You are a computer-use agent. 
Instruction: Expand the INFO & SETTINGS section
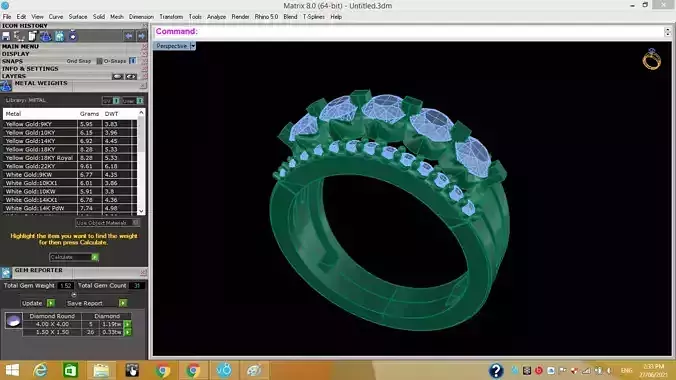[x=30, y=69]
